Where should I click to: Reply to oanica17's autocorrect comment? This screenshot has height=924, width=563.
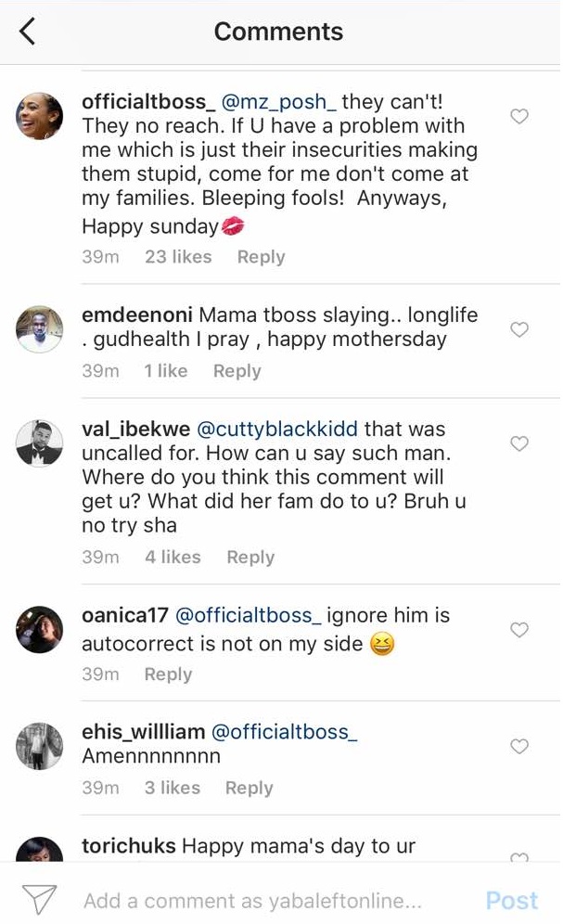tap(168, 674)
